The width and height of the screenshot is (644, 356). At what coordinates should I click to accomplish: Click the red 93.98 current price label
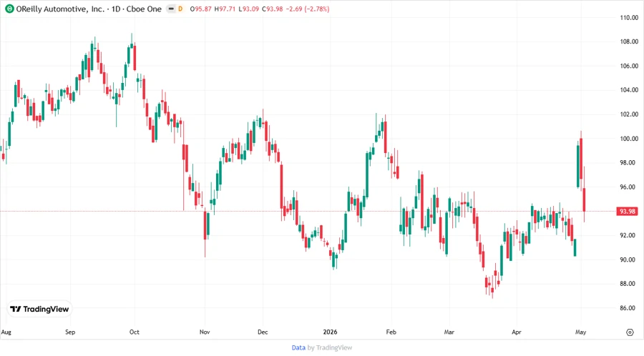tap(627, 211)
